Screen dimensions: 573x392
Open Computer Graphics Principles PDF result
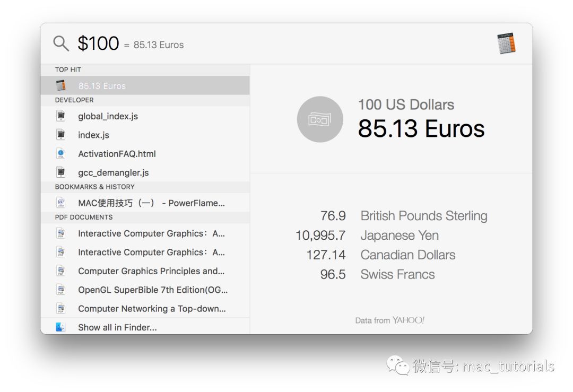click(151, 271)
